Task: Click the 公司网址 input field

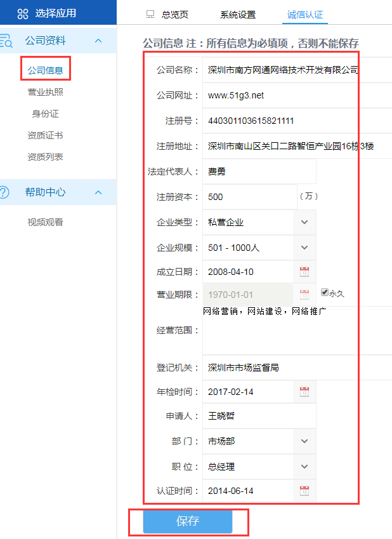Action: coord(297,95)
